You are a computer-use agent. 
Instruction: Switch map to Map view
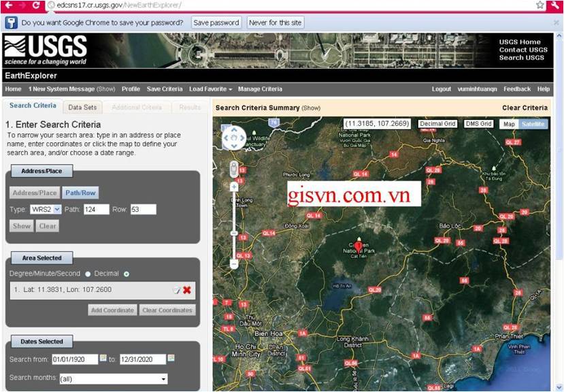(509, 124)
